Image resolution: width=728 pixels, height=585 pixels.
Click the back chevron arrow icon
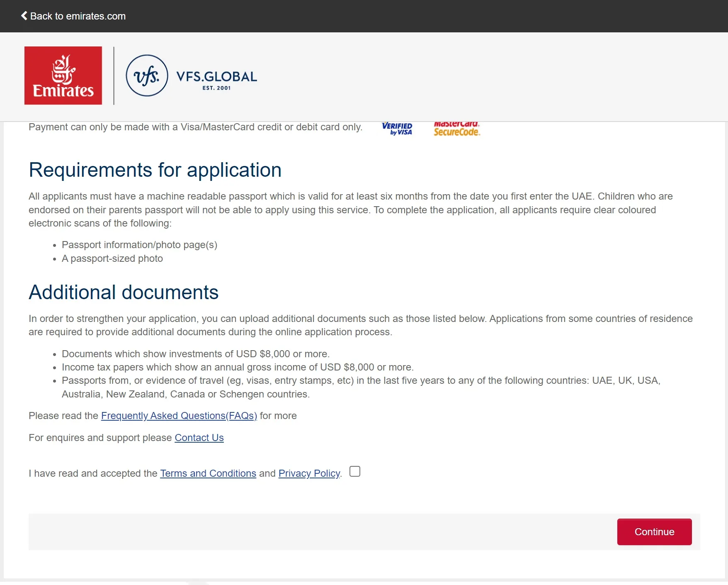pyautogui.click(x=24, y=16)
